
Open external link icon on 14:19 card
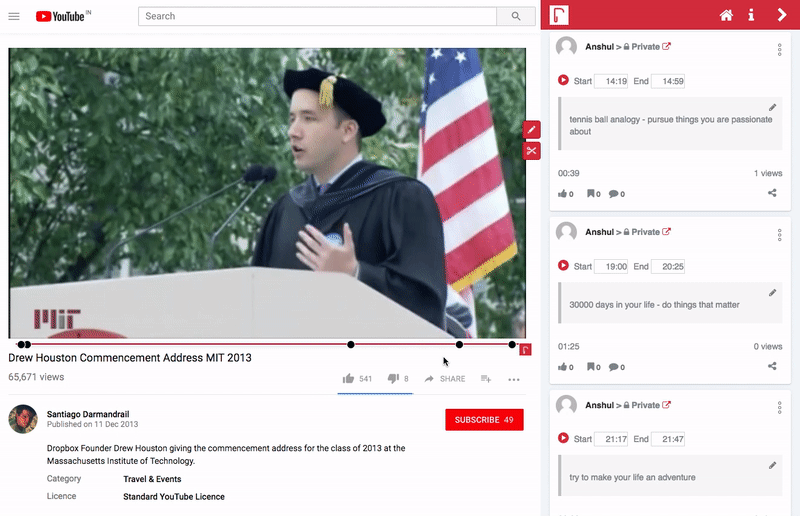tap(666, 46)
